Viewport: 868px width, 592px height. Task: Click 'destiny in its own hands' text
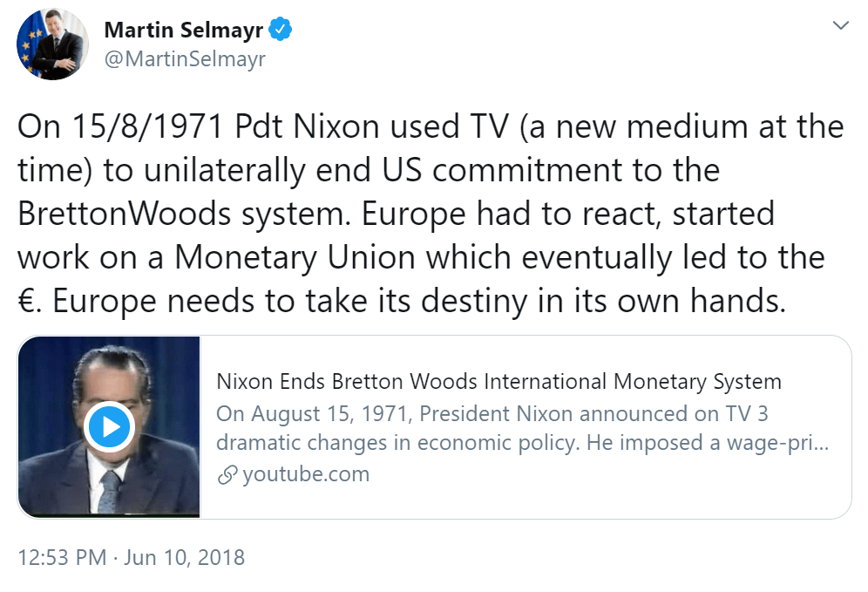pyautogui.click(x=630, y=301)
